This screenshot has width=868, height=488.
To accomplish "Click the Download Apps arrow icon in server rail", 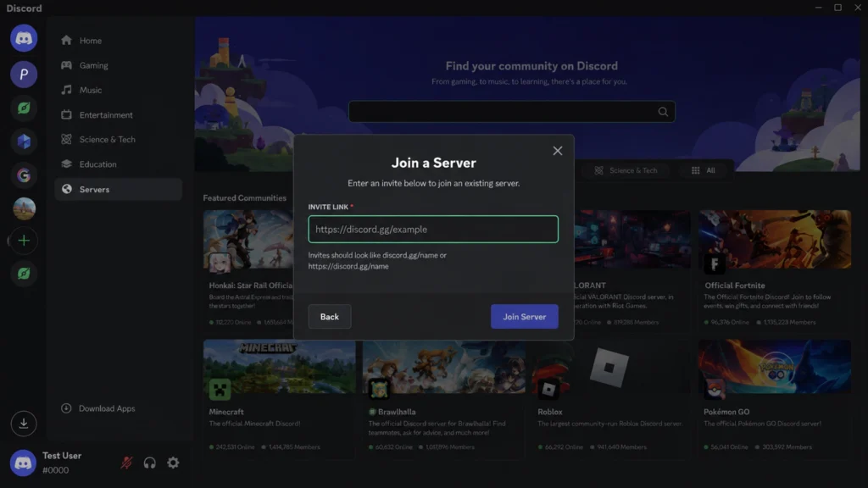I will 23,424.
